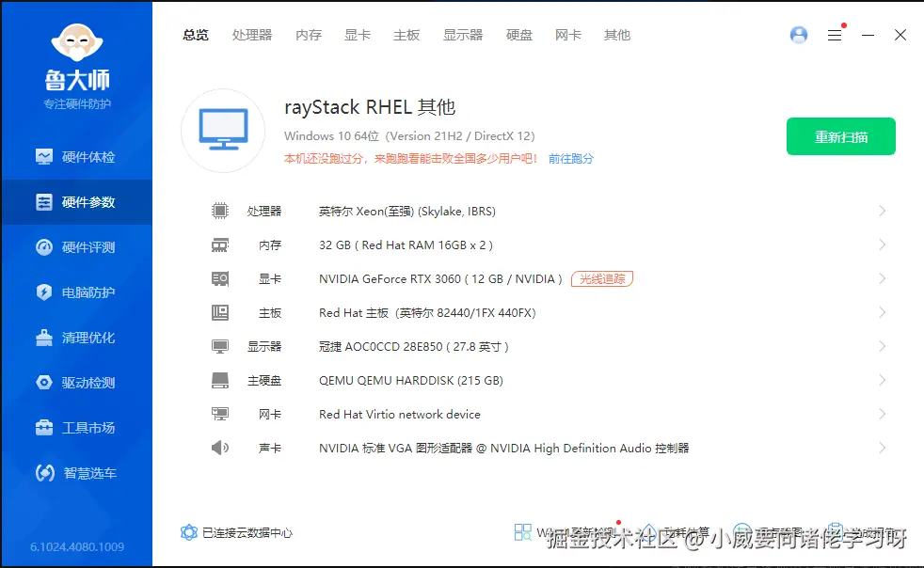Screen dimensions: 924x568
Task: Click the version number 6.1024.4080.1009
Action: (77, 546)
